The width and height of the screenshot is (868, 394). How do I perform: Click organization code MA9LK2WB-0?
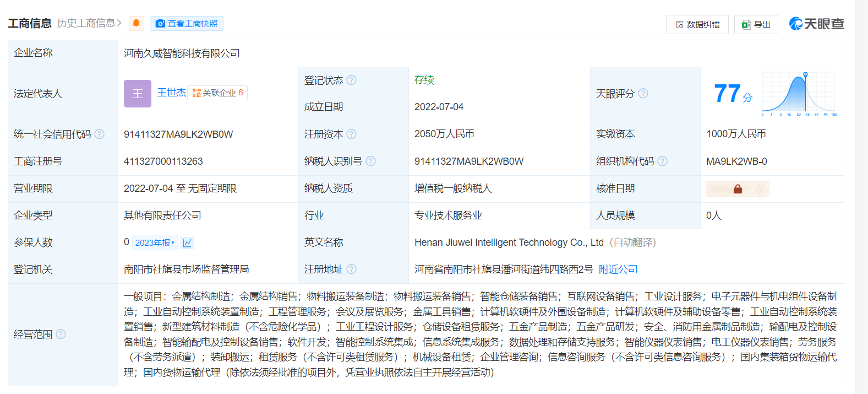[736, 161]
